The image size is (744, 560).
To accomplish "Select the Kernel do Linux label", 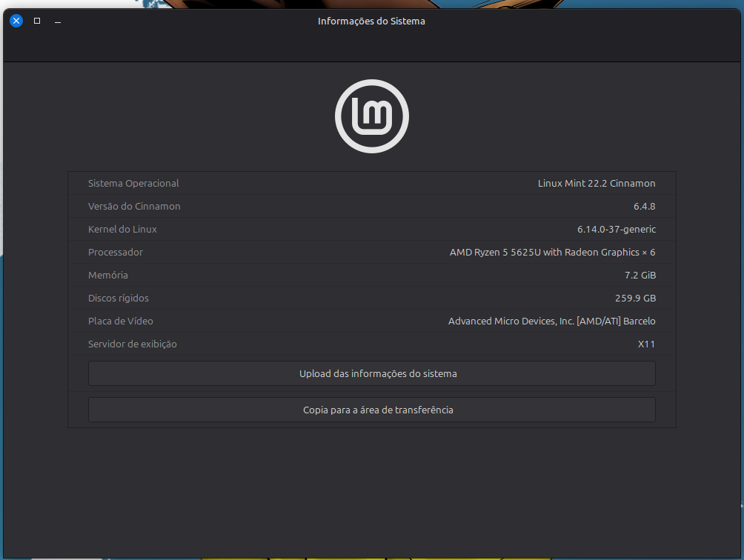I will coord(122,229).
